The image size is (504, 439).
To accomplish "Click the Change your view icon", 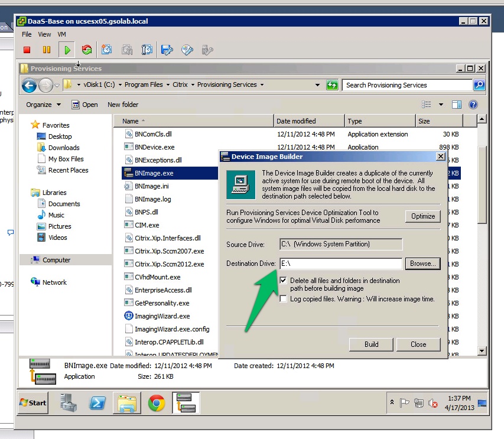I will click(426, 105).
